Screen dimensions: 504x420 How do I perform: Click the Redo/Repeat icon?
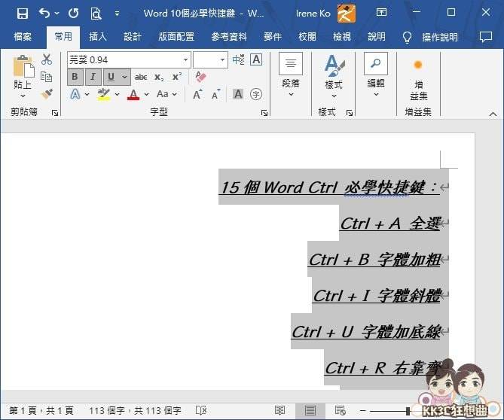click(74, 13)
